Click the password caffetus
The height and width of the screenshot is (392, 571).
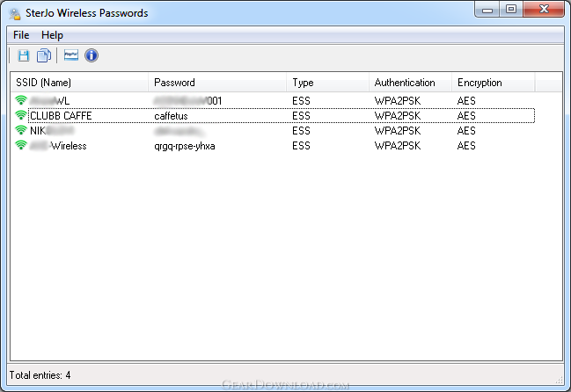(x=171, y=116)
